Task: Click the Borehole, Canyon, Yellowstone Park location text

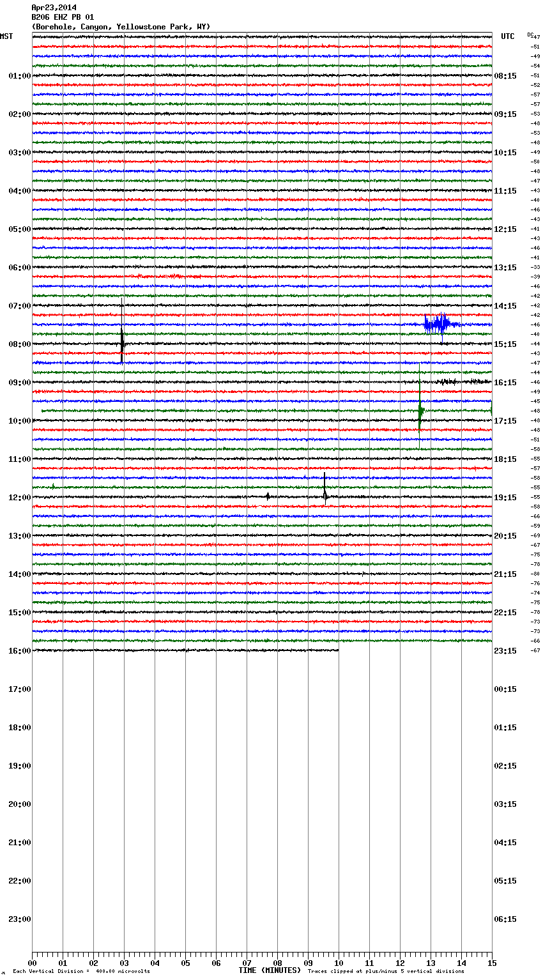Action: [x=121, y=27]
